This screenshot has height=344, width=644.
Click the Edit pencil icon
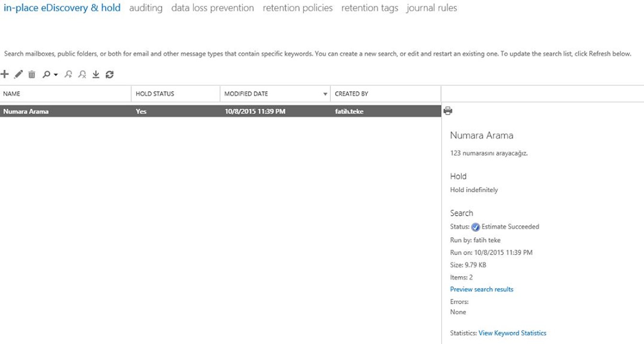[18, 74]
